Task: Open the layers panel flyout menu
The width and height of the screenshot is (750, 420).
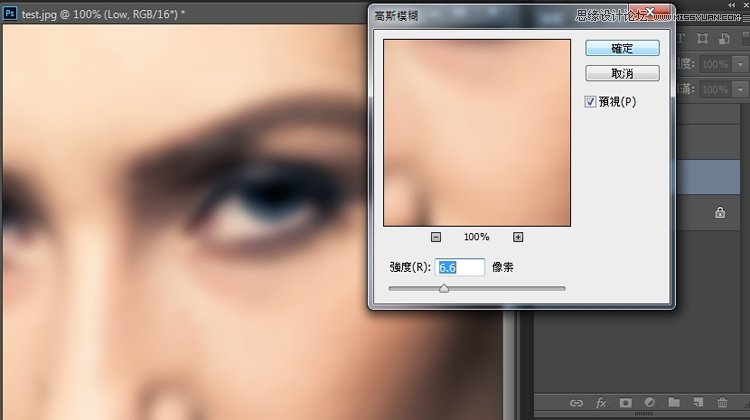Action: click(744, 17)
